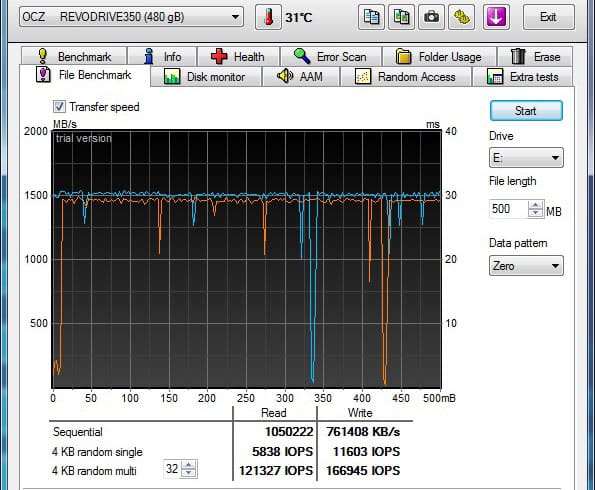Screen dimensions: 595x490
Task: Select the 11603 IOPS write value
Action: [366, 452]
